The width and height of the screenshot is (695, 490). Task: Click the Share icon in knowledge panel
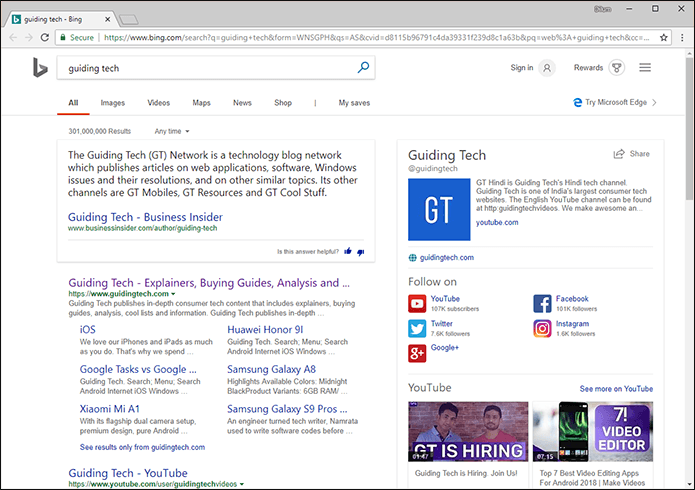pos(618,154)
